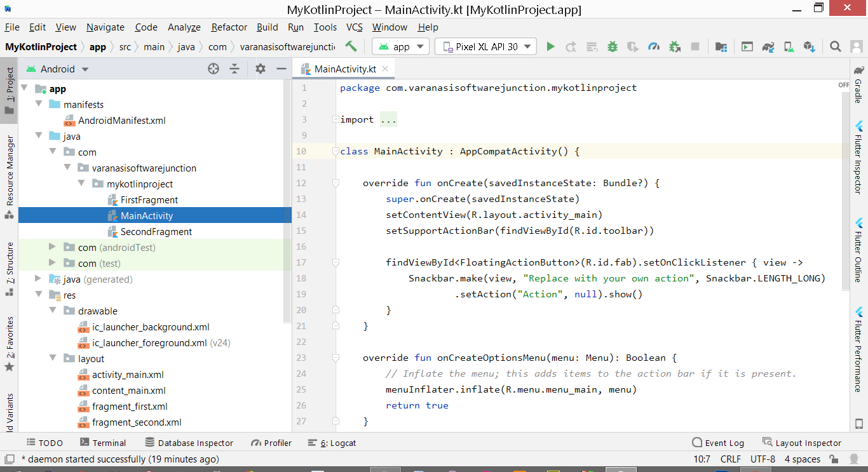The height and width of the screenshot is (472, 868).
Task: Click the user account avatar icon
Action: 856,46
